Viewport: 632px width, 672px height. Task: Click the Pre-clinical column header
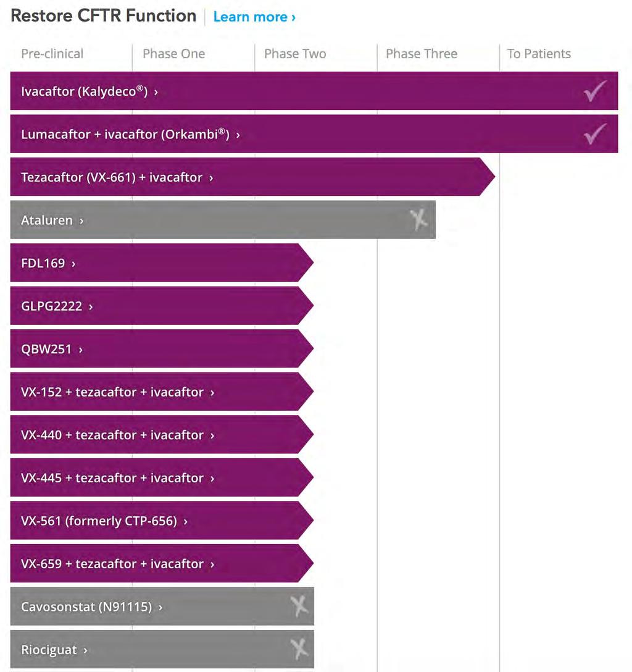coord(52,54)
